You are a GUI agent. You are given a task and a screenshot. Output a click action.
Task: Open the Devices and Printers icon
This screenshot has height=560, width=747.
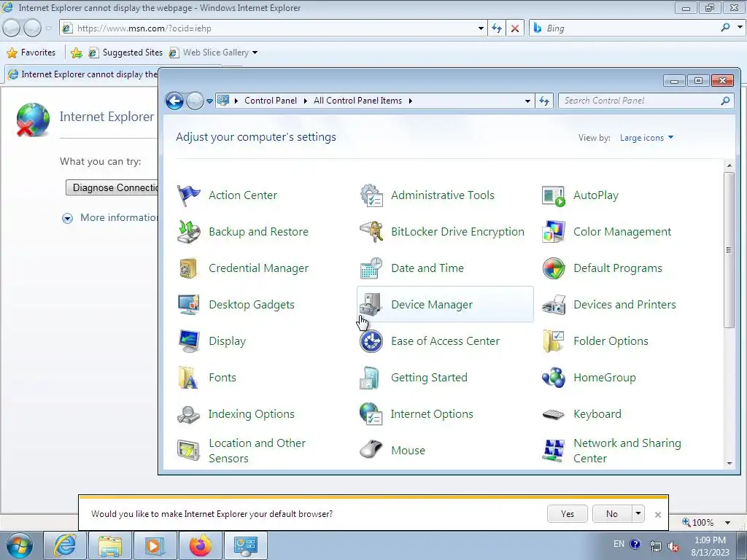(x=554, y=305)
